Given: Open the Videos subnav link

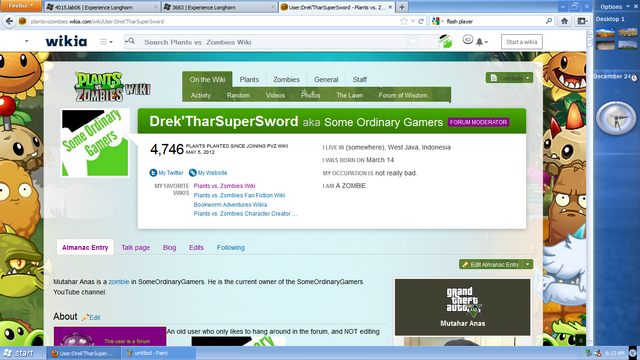Looking at the screenshot, I should tap(275, 95).
